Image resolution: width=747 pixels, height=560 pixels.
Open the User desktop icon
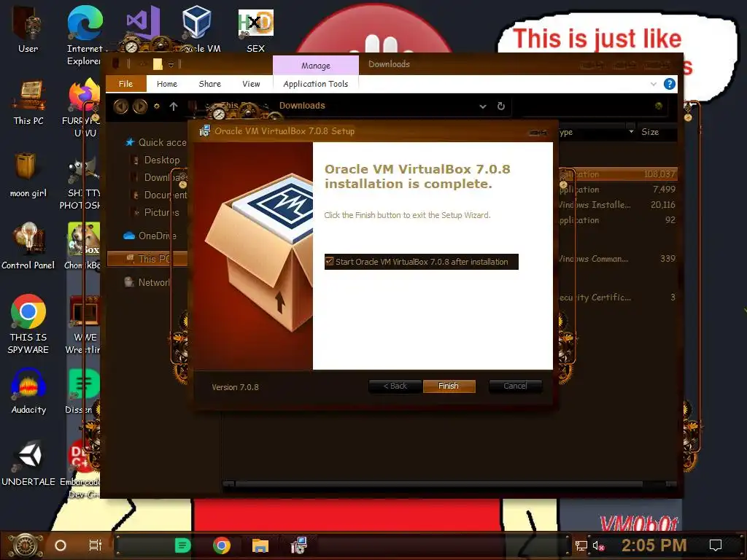tap(28, 29)
